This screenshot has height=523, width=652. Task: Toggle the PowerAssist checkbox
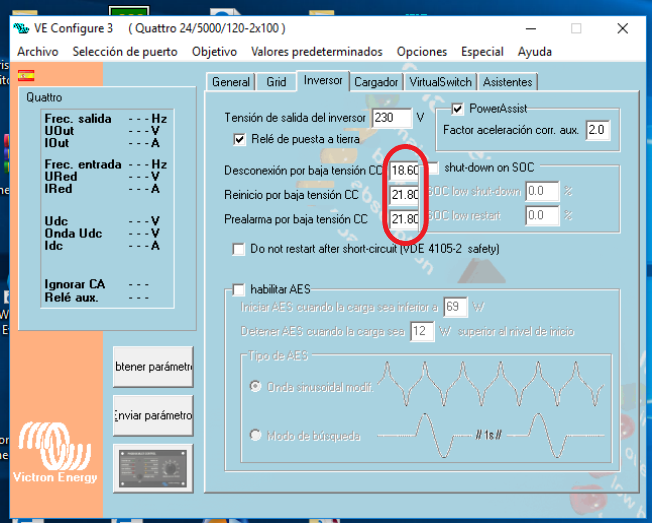(x=457, y=109)
